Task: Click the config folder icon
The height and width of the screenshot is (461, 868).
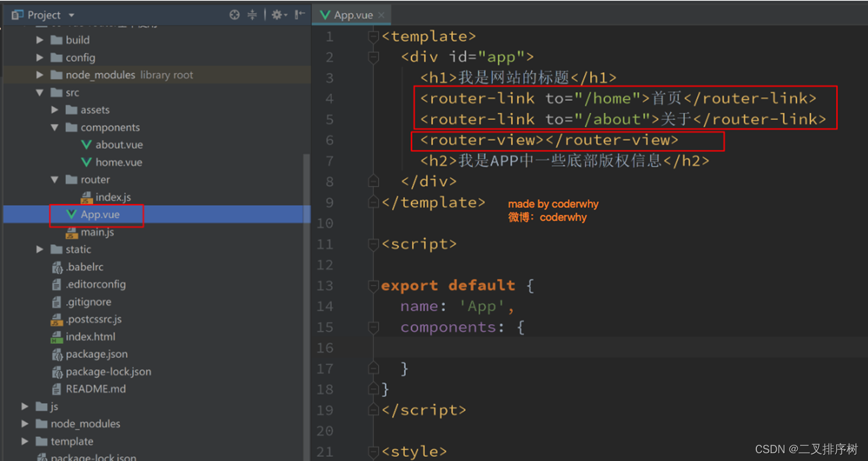Action: pyautogui.click(x=57, y=58)
